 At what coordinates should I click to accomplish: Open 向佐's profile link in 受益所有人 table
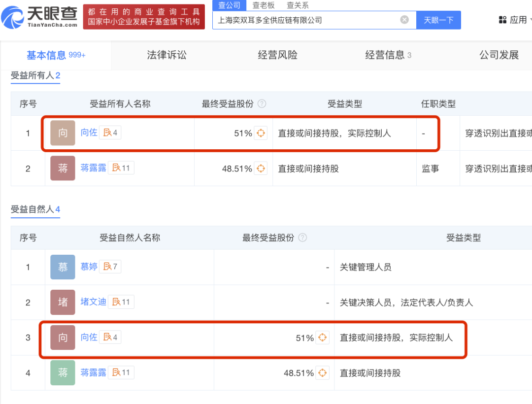89,133
